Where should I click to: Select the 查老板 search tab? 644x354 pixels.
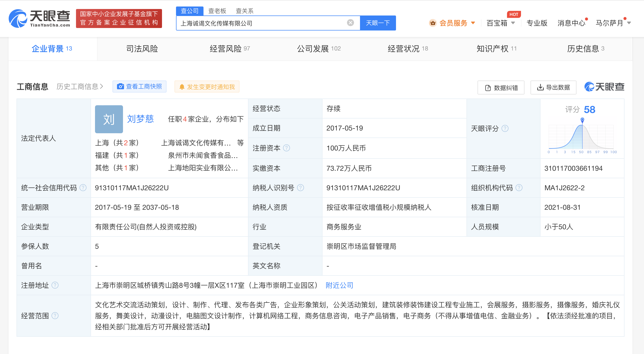(217, 11)
